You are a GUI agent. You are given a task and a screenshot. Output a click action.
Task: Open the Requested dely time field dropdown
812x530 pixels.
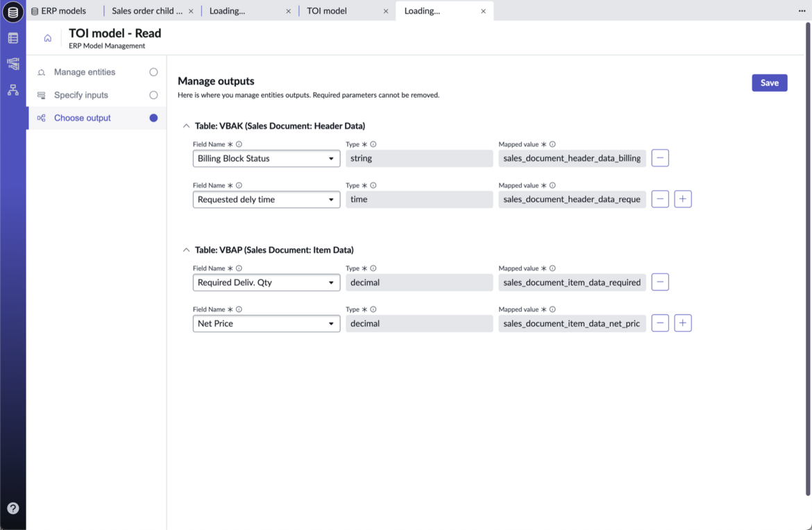[267, 199]
